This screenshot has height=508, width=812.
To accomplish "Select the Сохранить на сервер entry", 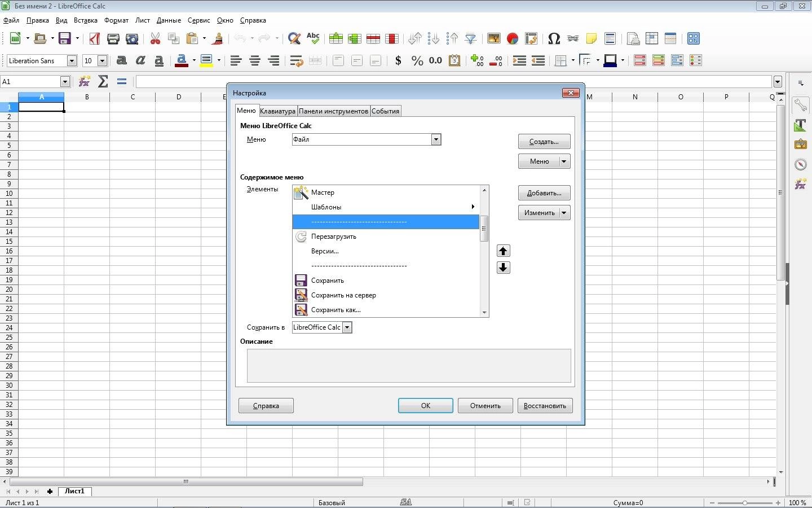I will pos(386,295).
